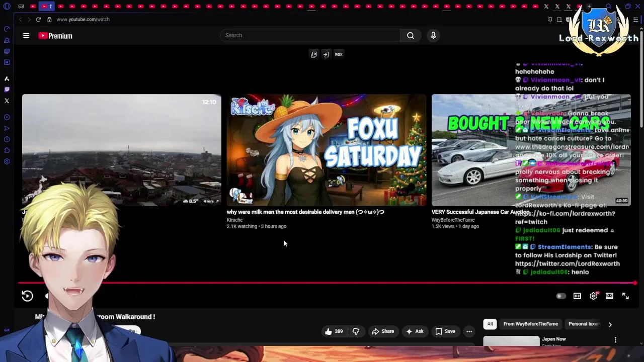This screenshot has width=644, height=362.
Task: Open the Foxu Saturday Kirsche thumbnail
Action: [x=327, y=150]
